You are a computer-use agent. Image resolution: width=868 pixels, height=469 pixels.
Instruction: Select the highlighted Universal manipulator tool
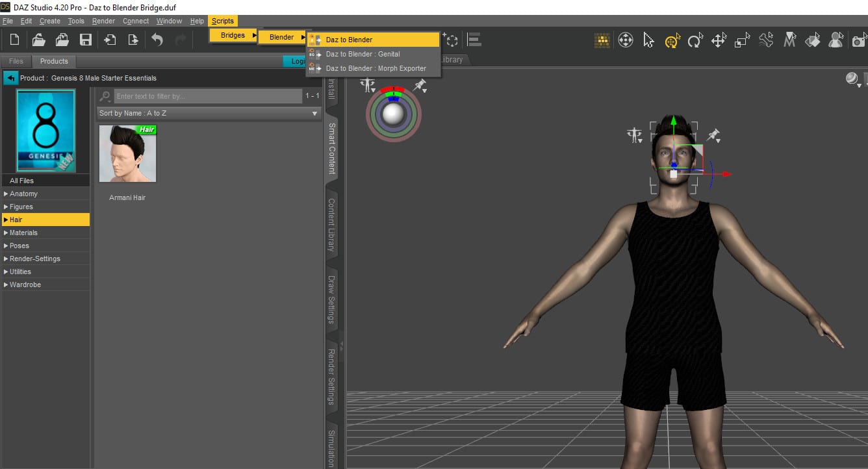(672, 41)
